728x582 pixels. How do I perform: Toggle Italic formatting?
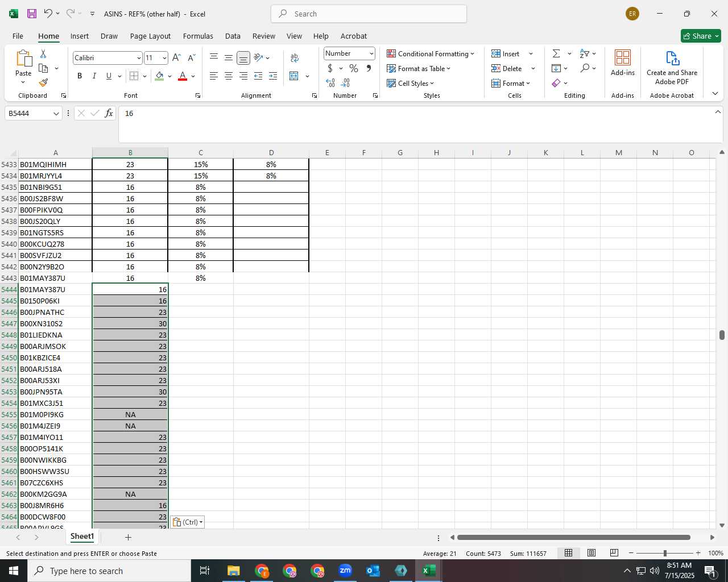94,76
